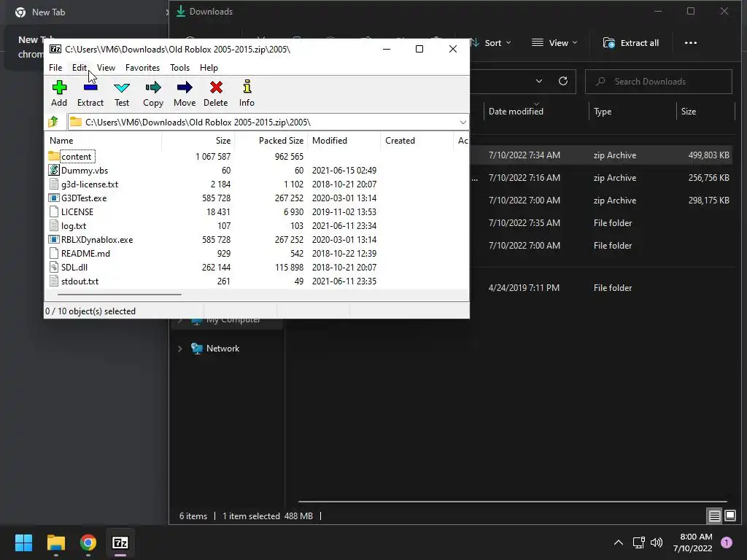Go up one folder level in 7-Zip
The height and width of the screenshot is (560, 747).
(53, 122)
